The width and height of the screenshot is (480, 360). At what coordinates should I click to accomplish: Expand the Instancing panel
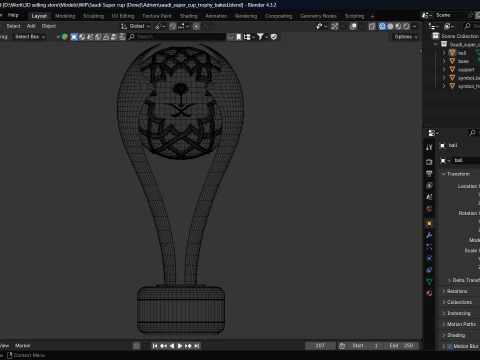[456, 313]
